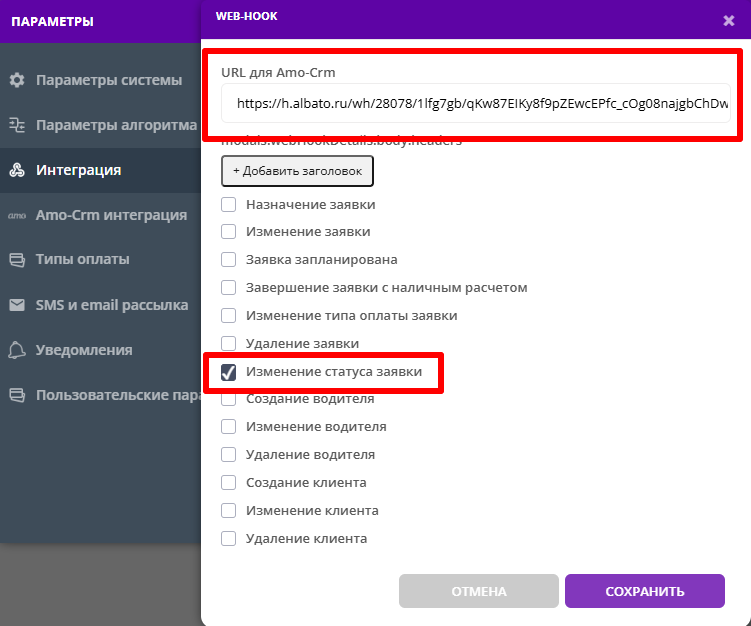
Task: Tick the Создание водителя checkbox
Action: tap(229, 399)
